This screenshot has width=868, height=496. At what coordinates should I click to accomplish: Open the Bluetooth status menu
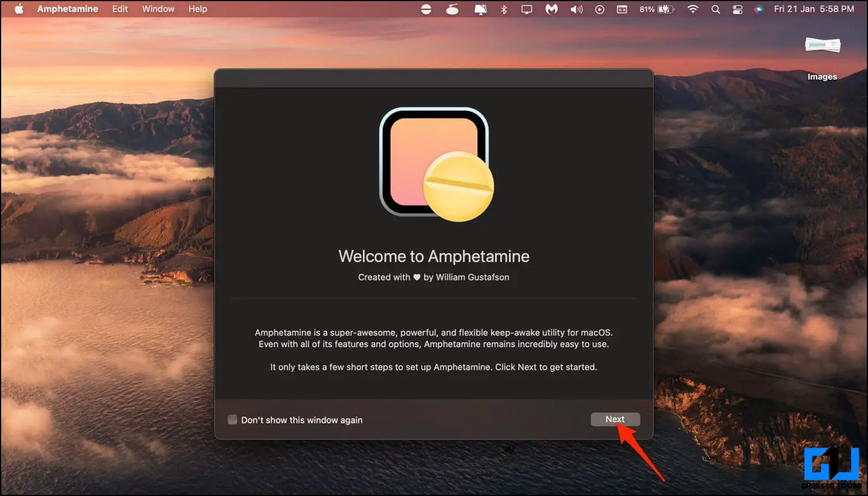pos(504,9)
